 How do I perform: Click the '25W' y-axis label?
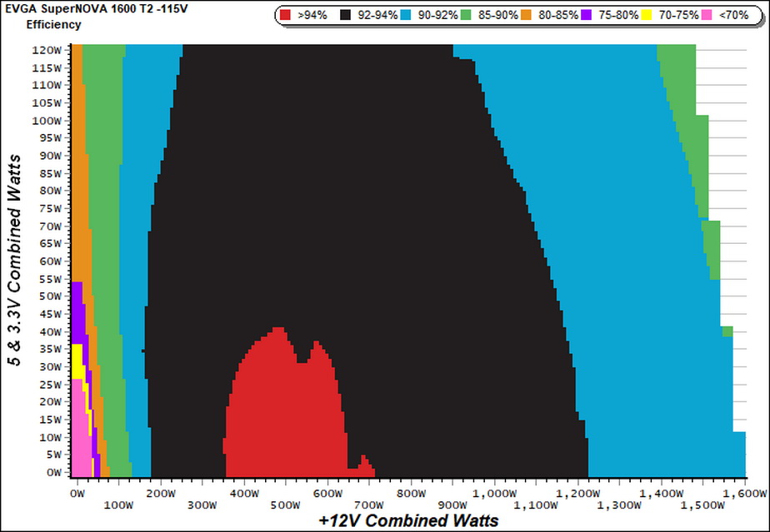click(x=50, y=385)
